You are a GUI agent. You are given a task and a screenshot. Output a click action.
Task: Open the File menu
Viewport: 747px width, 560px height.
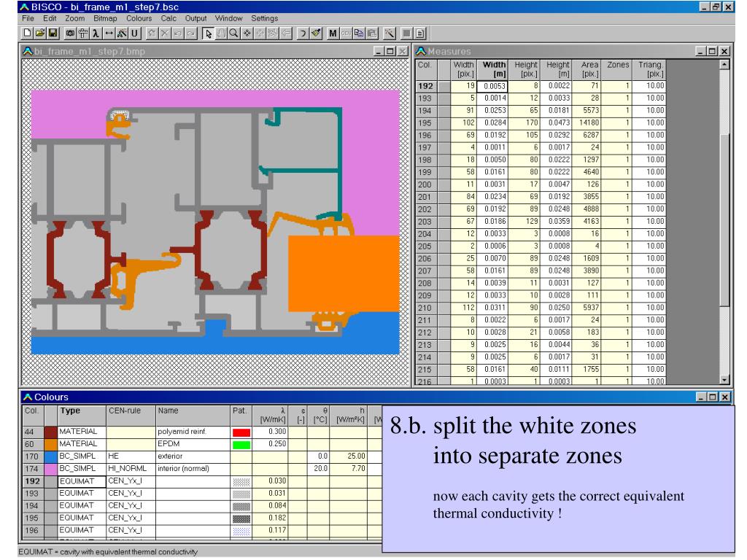pyautogui.click(x=28, y=18)
